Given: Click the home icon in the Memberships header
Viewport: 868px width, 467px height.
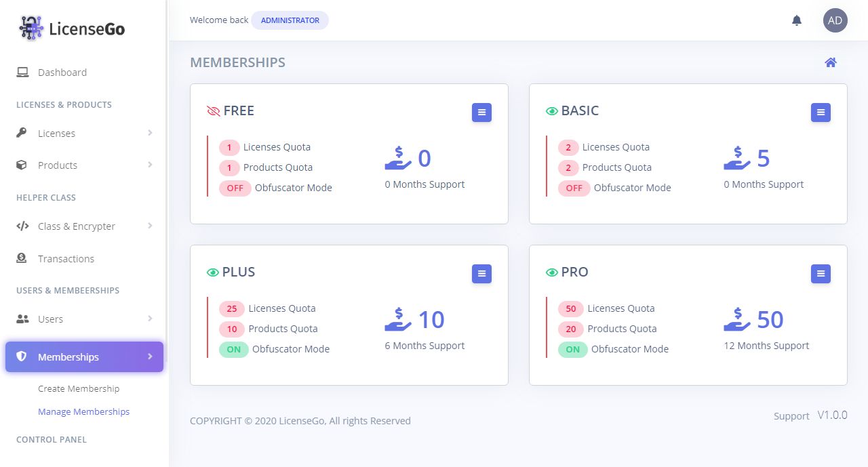Looking at the screenshot, I should coord(831,62).
